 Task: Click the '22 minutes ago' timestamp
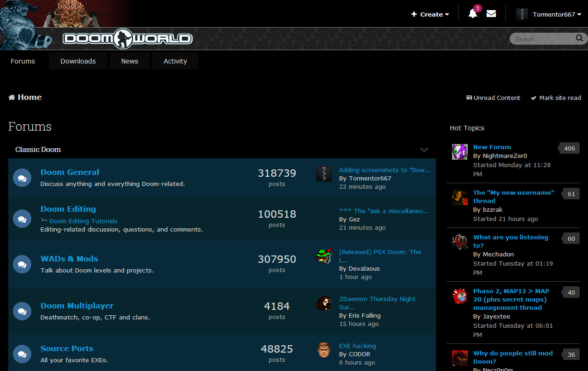(362, 186)
